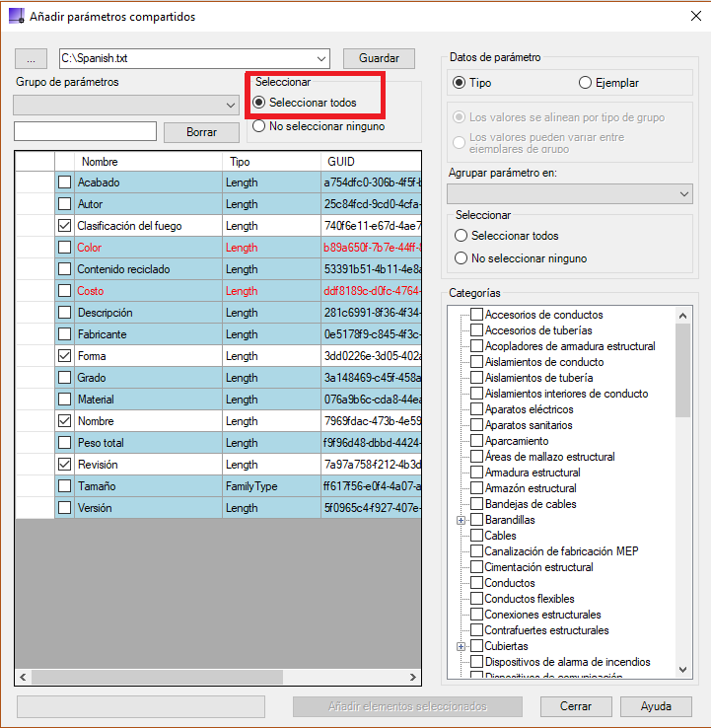Image resolution: width=711 pixels, height=728 pixels.
Task: Check the Contenido reciclado checkbox
Action: pyautogui.click(x=64, y=269)
